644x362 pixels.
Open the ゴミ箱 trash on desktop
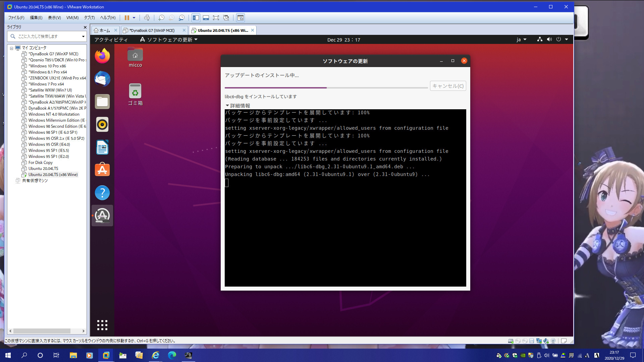tap(135, 95)
